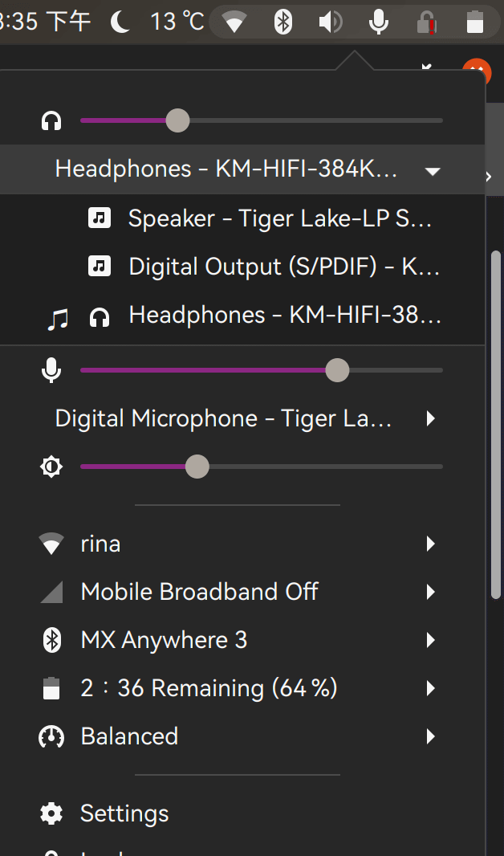Open the battery remaining time submenu
The width and height of the screenshot is (504, 856).
pos(430,688)
